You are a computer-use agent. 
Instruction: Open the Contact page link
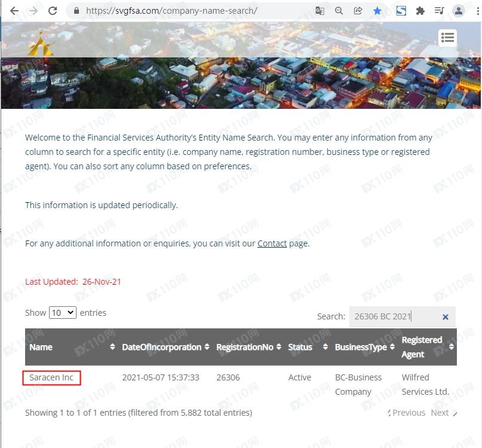(272, 243)
